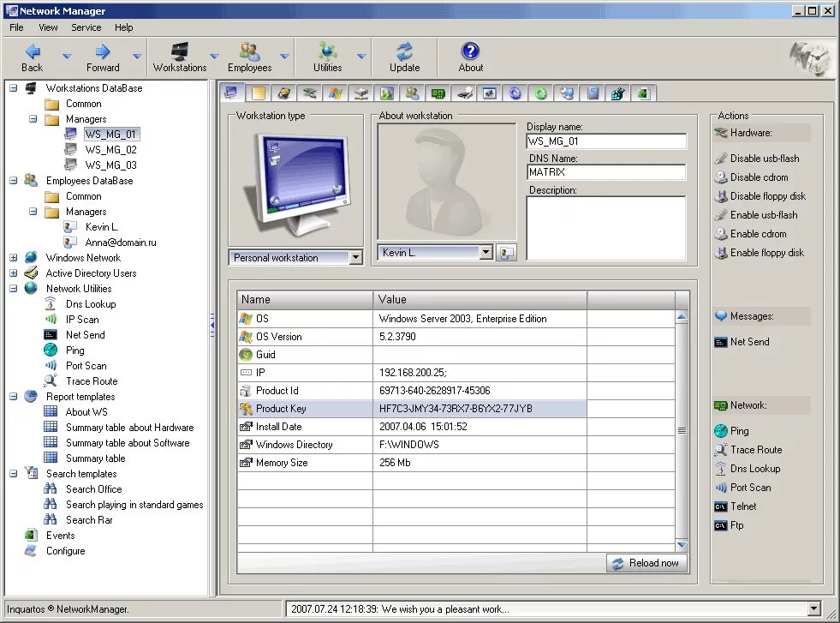Select employee Kevin L. in tree
The height and width of the screenshot is (623, 840).
102,227
